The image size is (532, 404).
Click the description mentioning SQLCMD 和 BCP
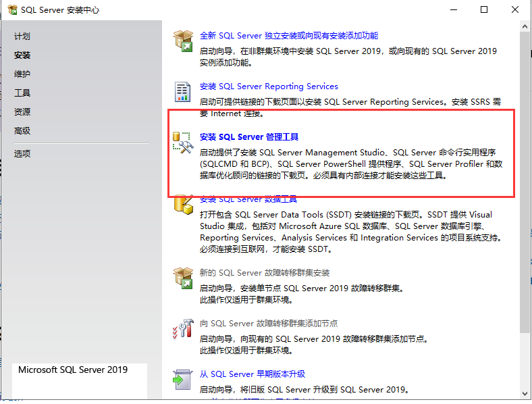click(351, 164)
